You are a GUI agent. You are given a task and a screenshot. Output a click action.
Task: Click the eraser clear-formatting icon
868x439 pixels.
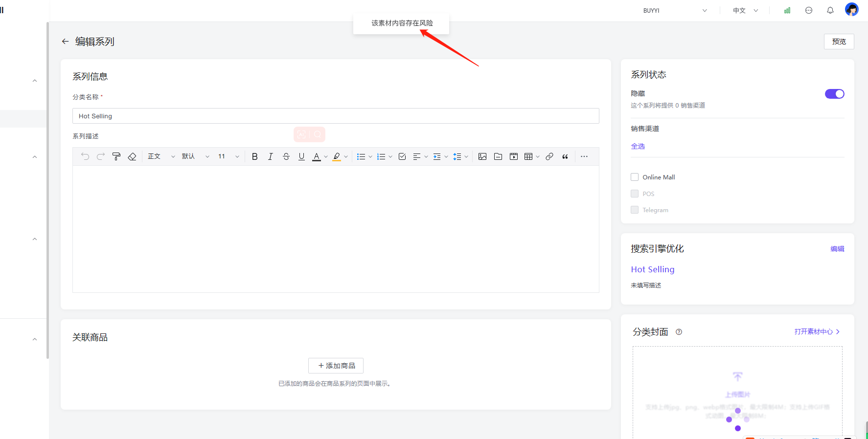coord(132,156)
